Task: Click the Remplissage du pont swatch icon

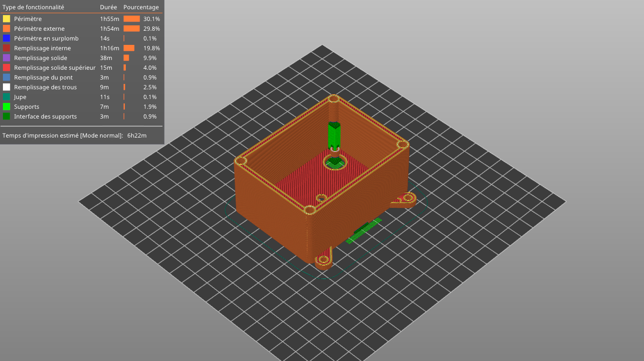Action: [6, 78]
